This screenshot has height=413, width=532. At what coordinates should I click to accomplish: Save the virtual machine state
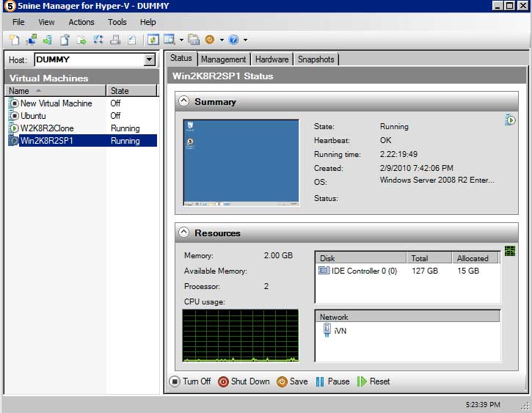point(293,381)
